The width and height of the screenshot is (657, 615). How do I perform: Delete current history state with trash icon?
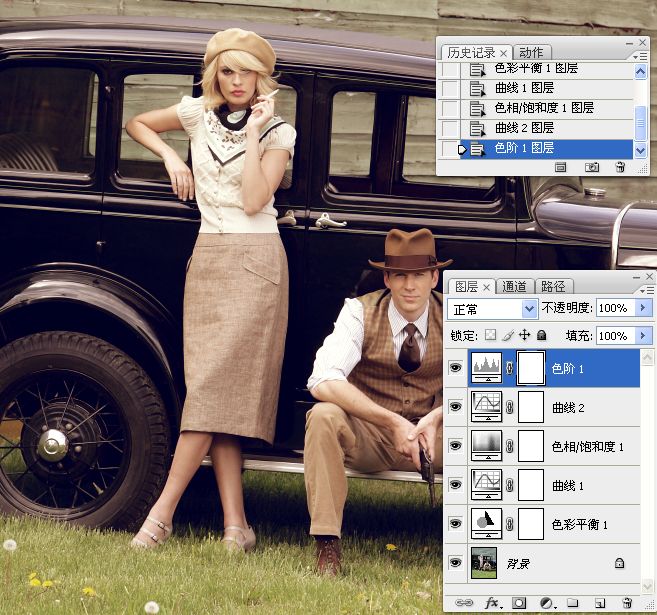(x=620, y=167)
